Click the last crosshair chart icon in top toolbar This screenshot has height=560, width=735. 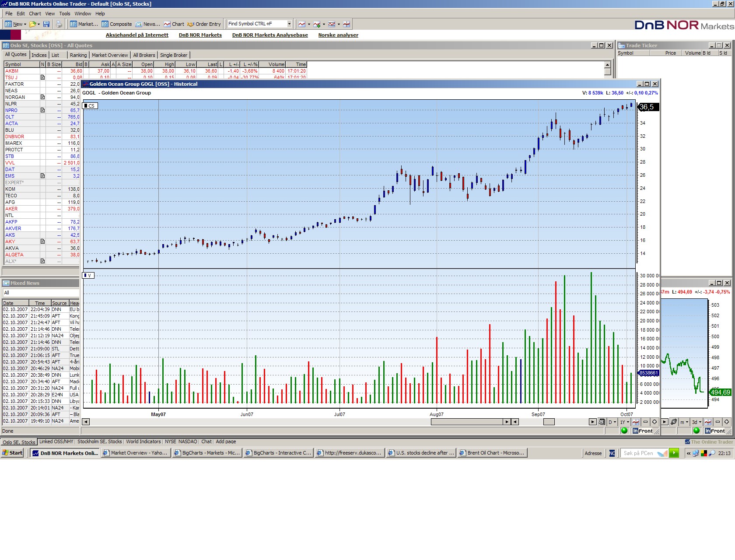(346, 24)
